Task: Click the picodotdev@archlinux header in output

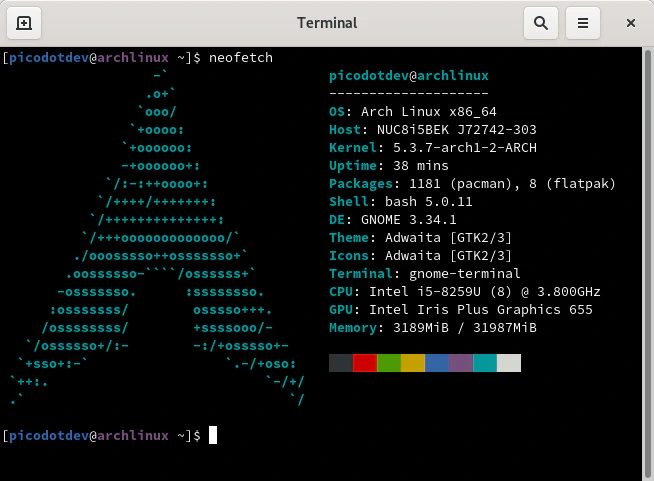Action: pyautogui.click(x=408, y=76)
